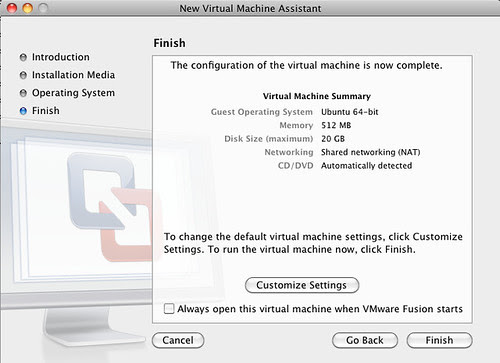The height and width of the screenshot is (363, 500).
Task: Enable Always open this virtual machine checkbox
Action: [x=169, y=308]
